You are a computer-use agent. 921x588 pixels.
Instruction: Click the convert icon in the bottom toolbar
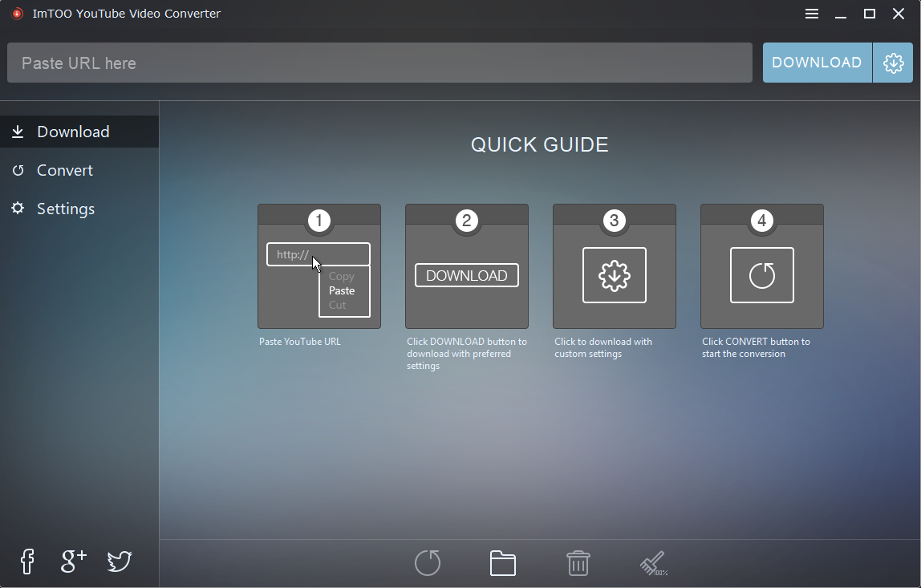(428, 563)
